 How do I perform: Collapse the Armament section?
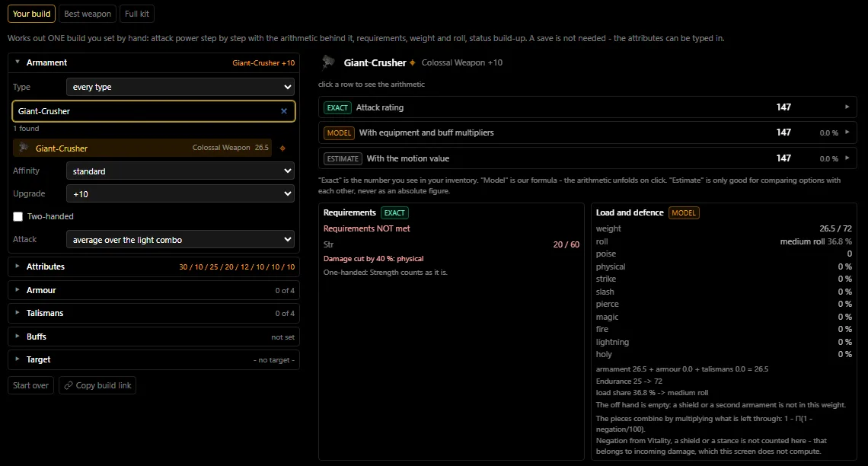[153, 62]
